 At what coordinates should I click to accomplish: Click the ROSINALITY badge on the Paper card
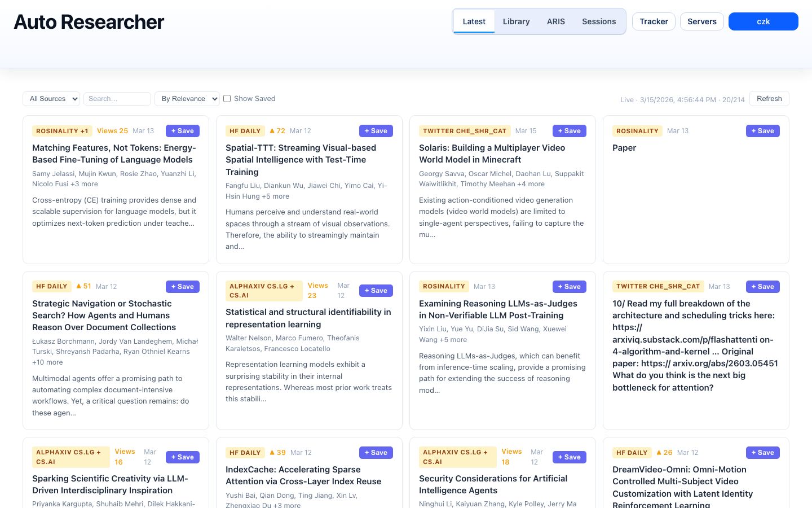[x=637, y=130]
